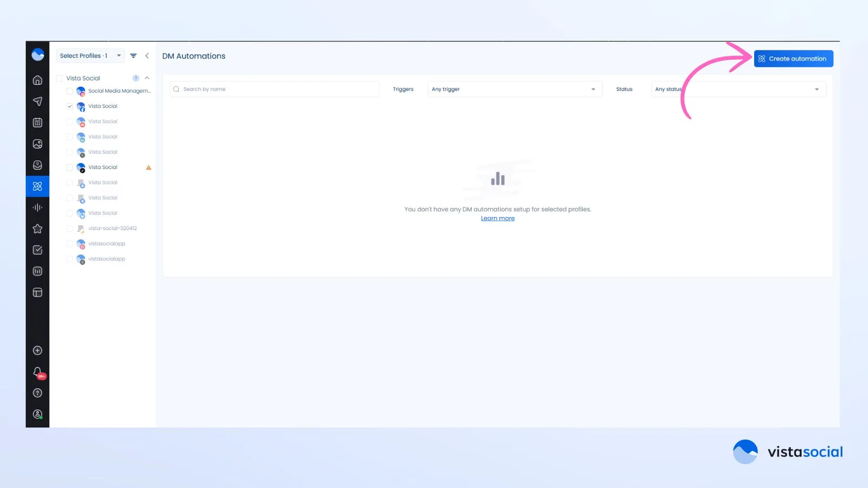The width and height of the screenshot is (868, 488).
Task: Open the Publish paper plane icon
Action: (37, 101)
